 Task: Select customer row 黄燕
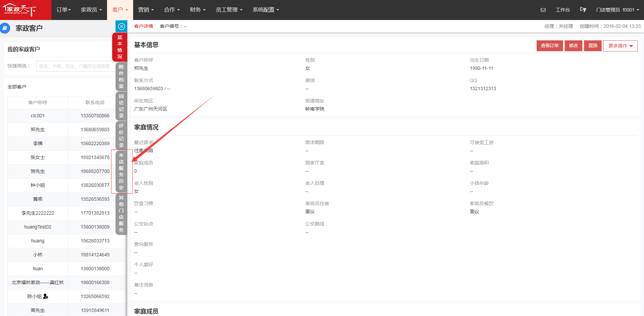pos(64,199)
